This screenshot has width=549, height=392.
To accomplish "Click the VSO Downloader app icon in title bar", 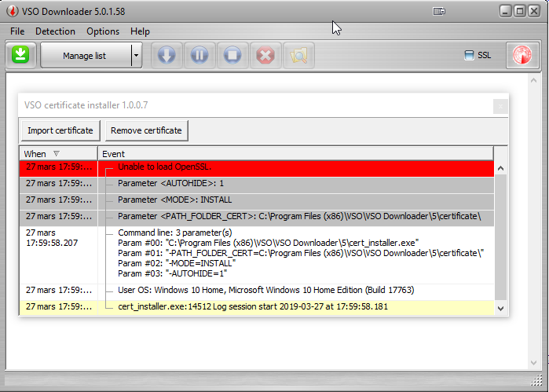I will [x=13, y=11].
